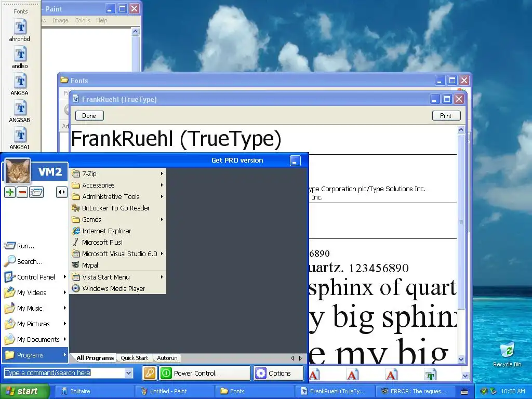The height and width of the screenshot is (399, 532).
Task: Open the ANGSA font file icon
Action: (x=20, y=85)
